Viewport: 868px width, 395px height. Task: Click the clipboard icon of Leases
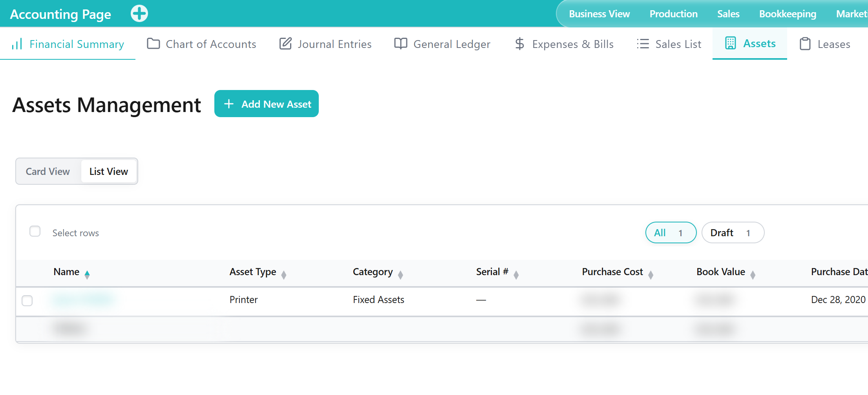[805, 44]
